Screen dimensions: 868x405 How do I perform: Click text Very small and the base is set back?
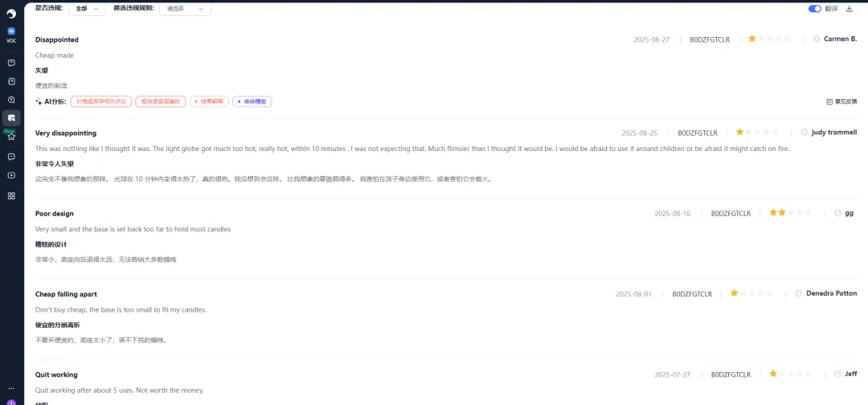[133, 229]
